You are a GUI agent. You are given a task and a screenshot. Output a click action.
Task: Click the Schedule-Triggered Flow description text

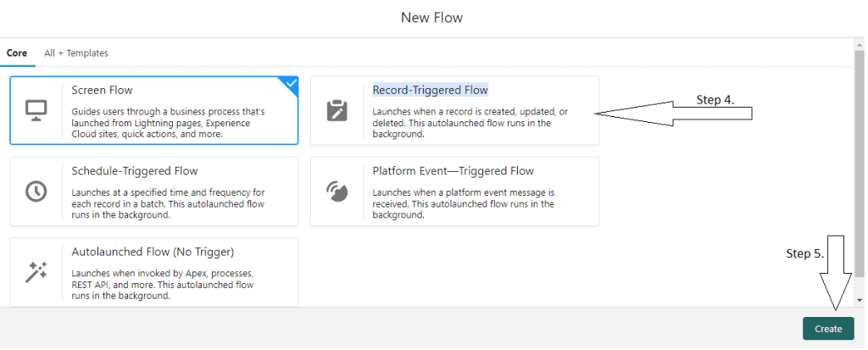coord(168,203)
